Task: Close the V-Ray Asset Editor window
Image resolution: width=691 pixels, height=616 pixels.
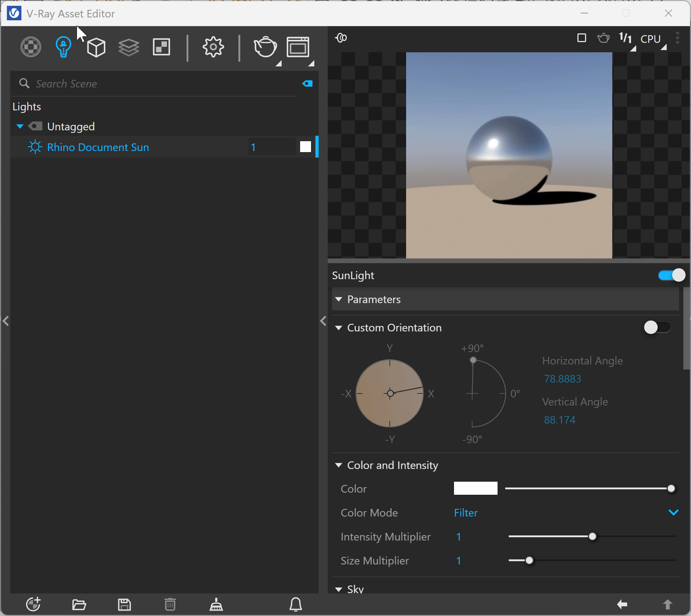Action: [x=668, y=13]
